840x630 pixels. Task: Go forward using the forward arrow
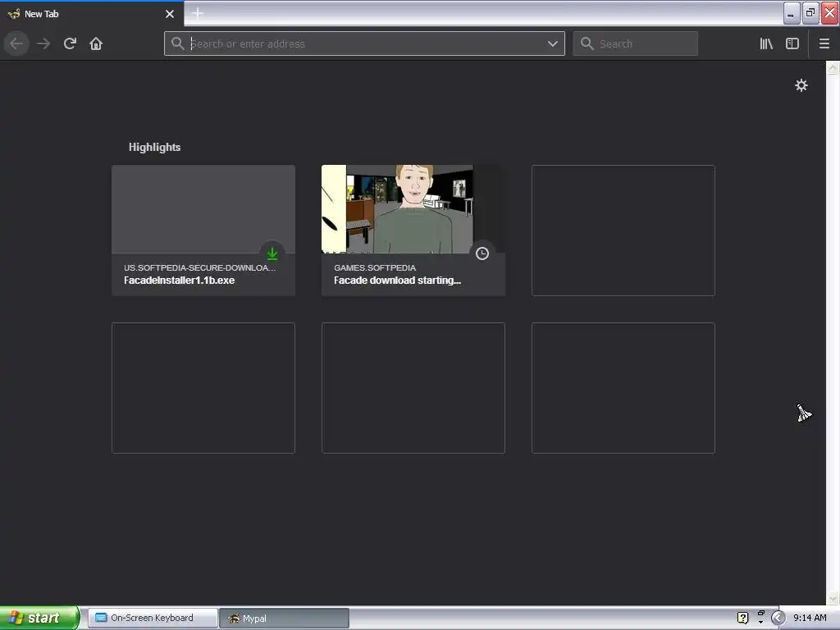click(x=43, y=43)
